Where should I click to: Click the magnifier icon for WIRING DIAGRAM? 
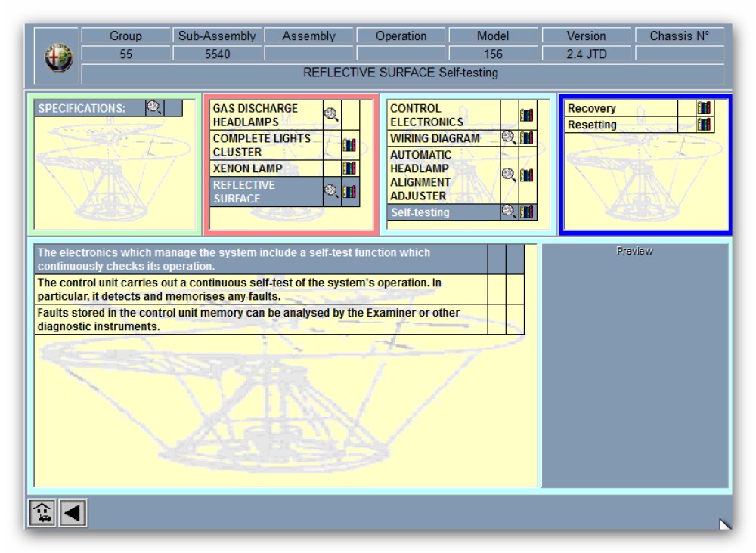[509, 138]
